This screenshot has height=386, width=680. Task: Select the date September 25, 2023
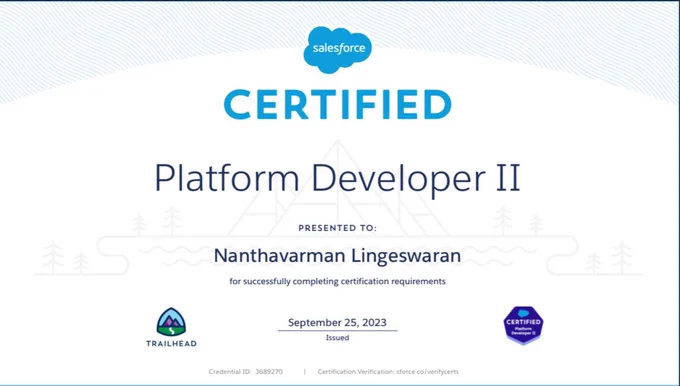tap(337, 323)
